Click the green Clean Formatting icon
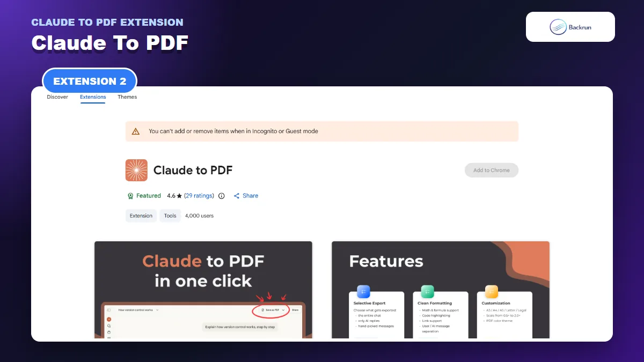This screenshot has height=362, width=644. (x=427, y=292)
